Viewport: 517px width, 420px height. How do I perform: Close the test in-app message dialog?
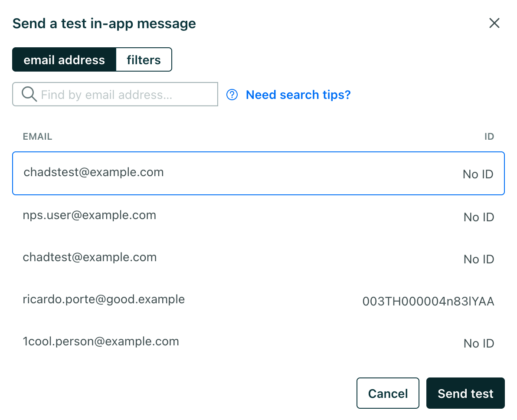[494, 23]
